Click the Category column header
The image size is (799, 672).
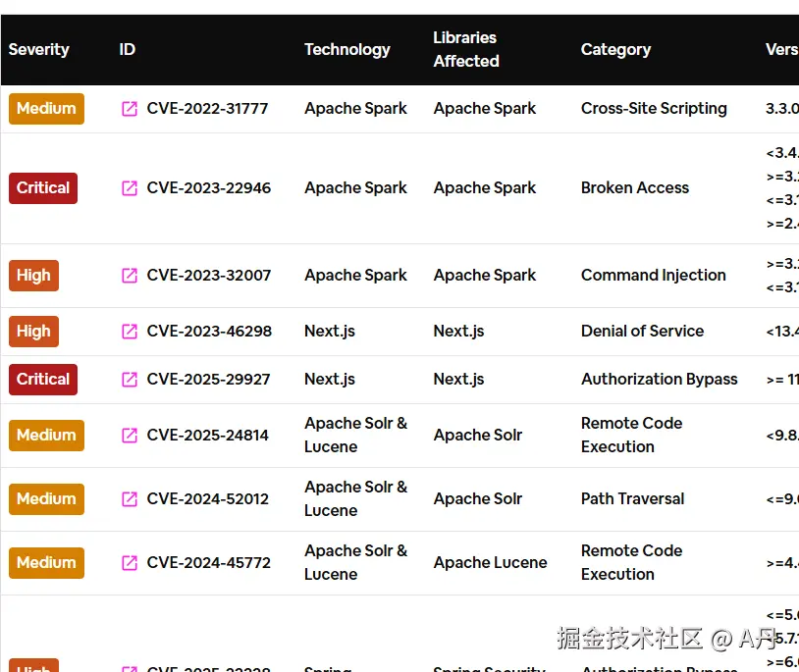coord(615,50)
